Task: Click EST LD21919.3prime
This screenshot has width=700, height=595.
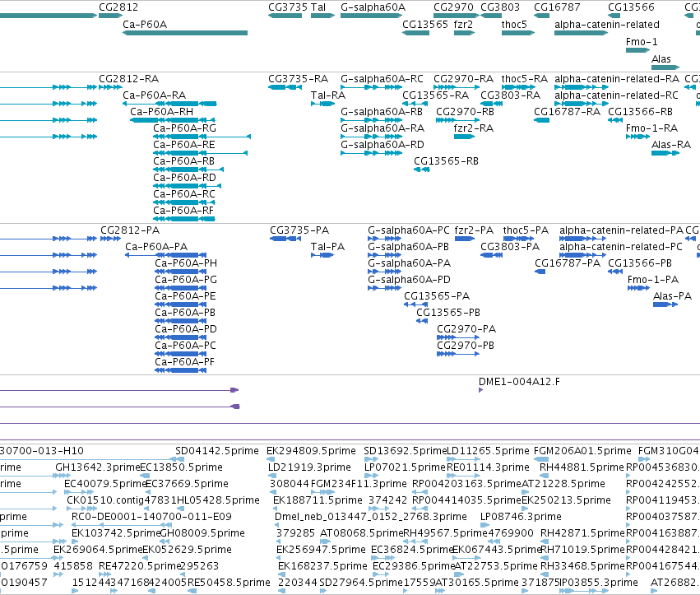Action: click(309, 467)
